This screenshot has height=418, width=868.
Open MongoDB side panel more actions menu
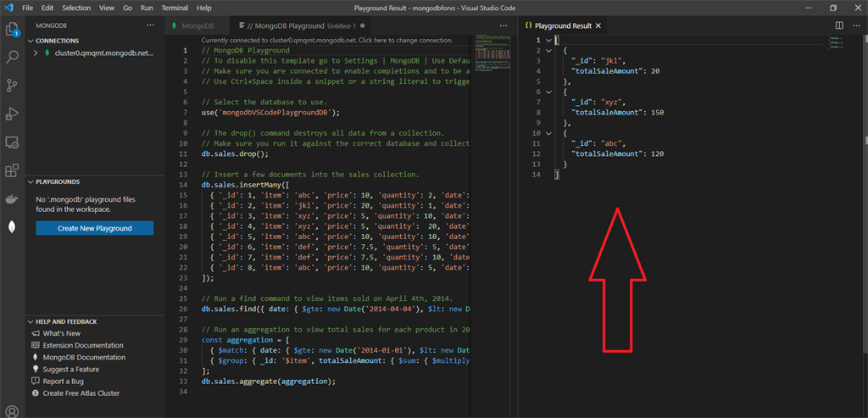point(151,25)
